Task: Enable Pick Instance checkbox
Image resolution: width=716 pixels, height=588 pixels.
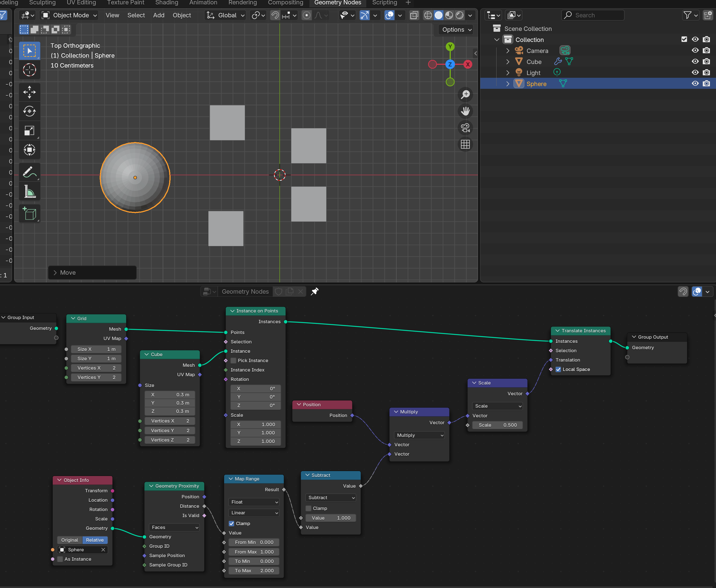Action: pos(234,361)
